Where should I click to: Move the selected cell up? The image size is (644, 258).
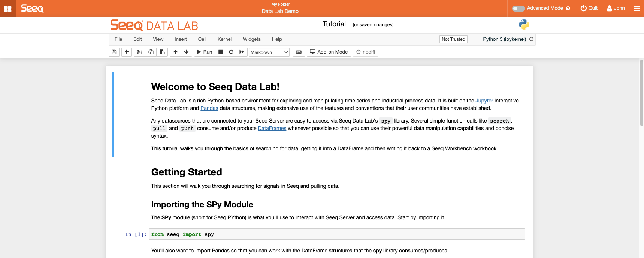tap(175, 52)
